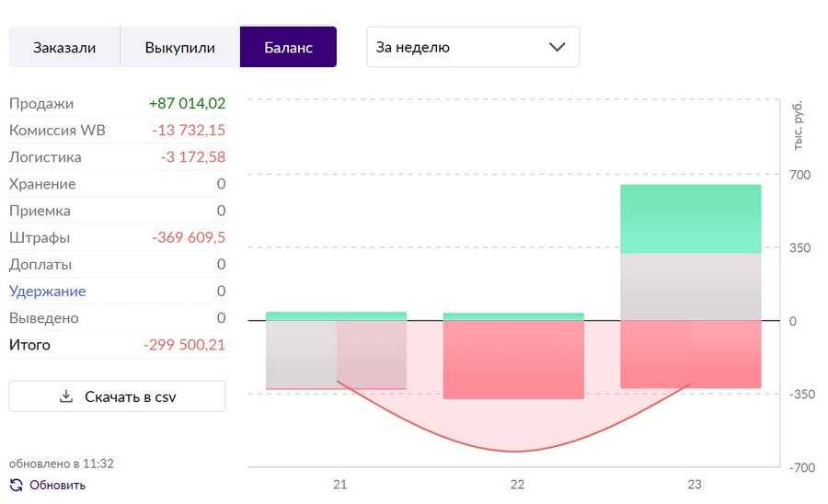Click the gray bar segment above zero for day 23

691,286
